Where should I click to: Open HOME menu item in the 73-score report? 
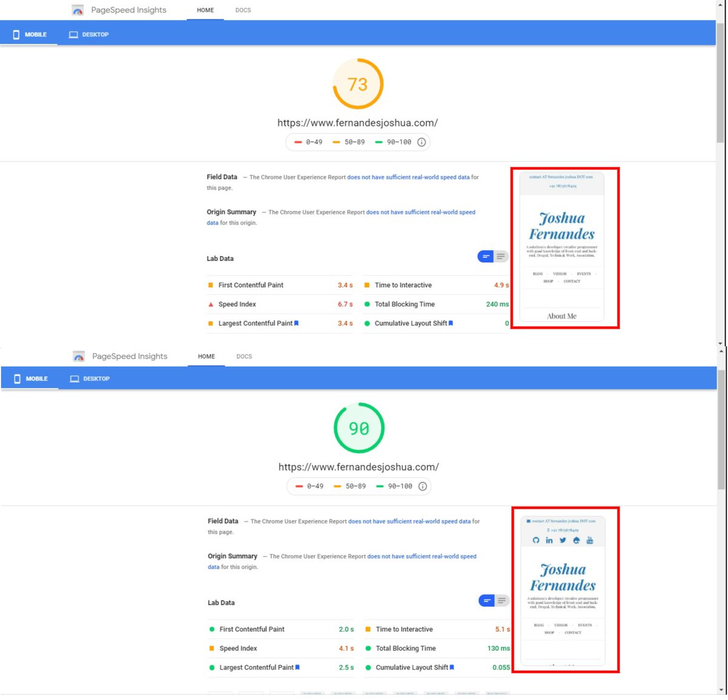(206, 10)
